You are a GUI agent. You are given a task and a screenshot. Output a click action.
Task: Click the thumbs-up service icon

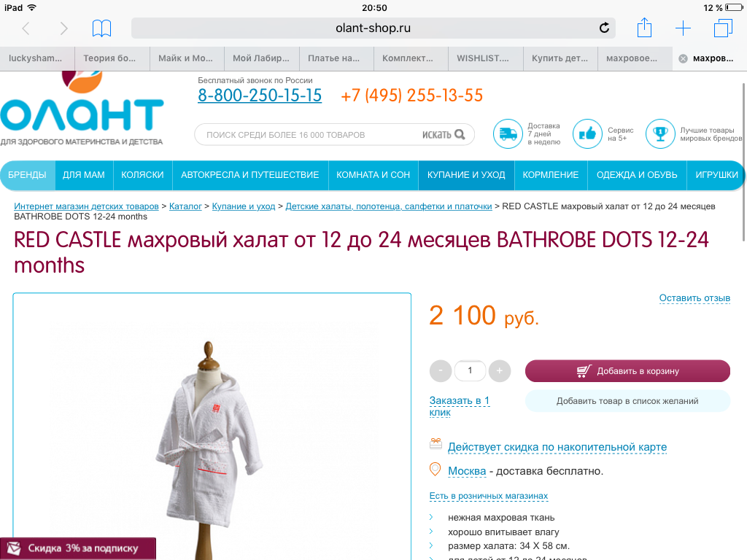[x=587, y=134]
